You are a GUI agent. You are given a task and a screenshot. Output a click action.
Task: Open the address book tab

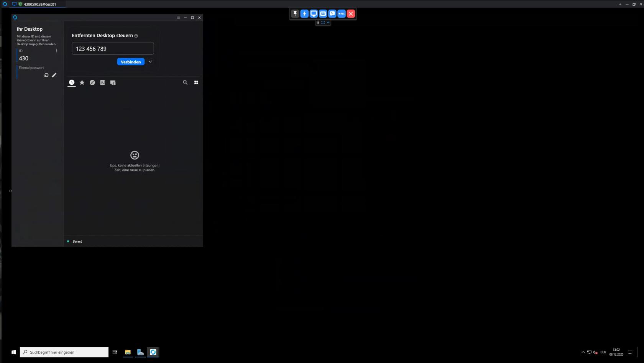click(x=102, y=82)
